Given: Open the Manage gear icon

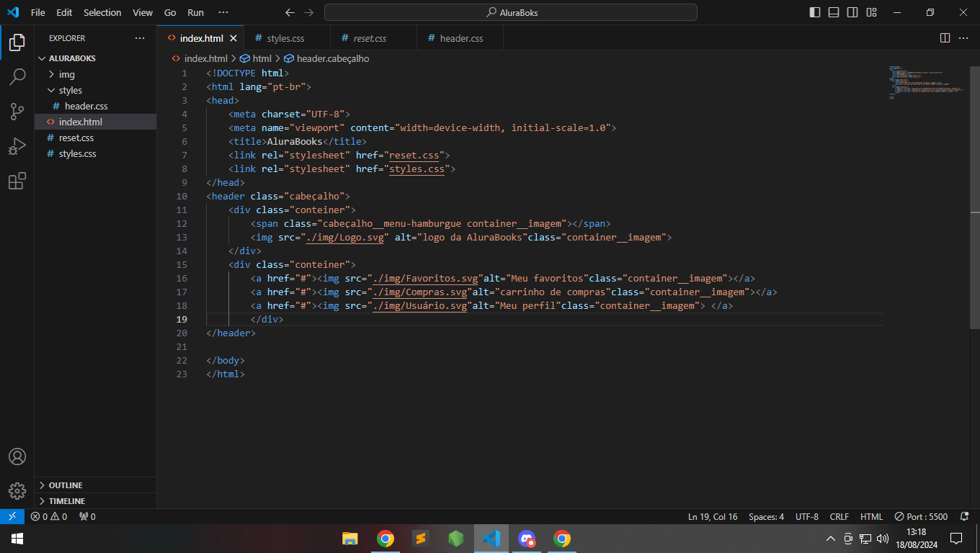Looking at the screenshot, I should (17, 491).
